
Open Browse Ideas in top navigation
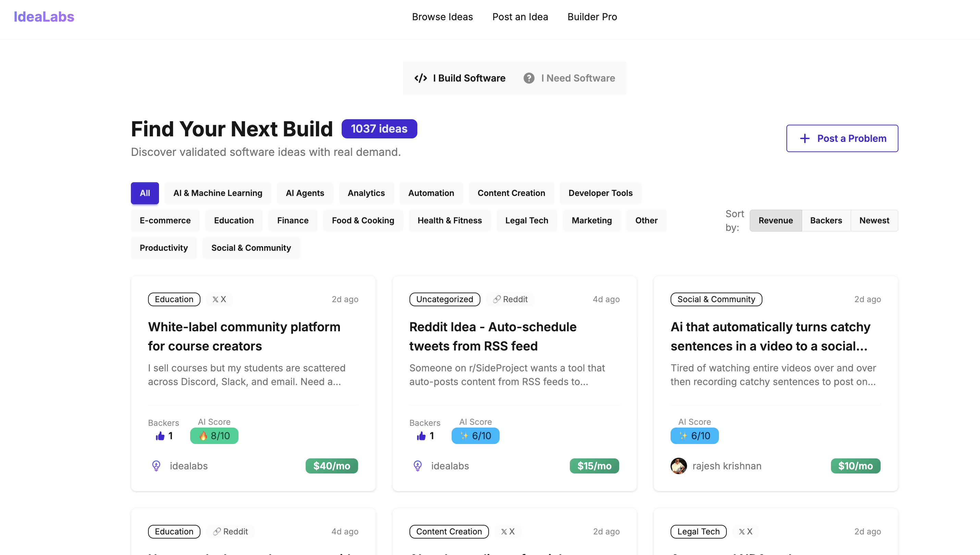click(442, 17)
